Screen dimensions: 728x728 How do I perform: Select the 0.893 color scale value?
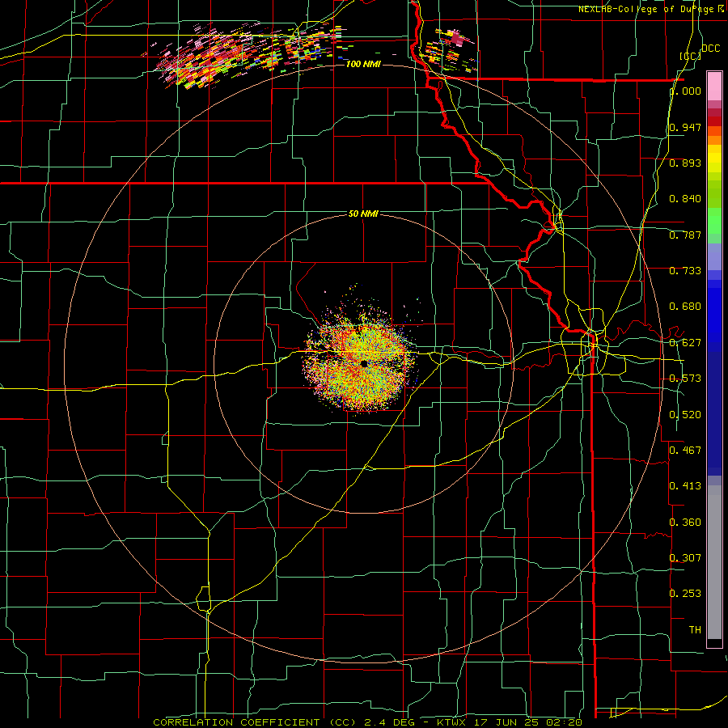click(685, 163)
